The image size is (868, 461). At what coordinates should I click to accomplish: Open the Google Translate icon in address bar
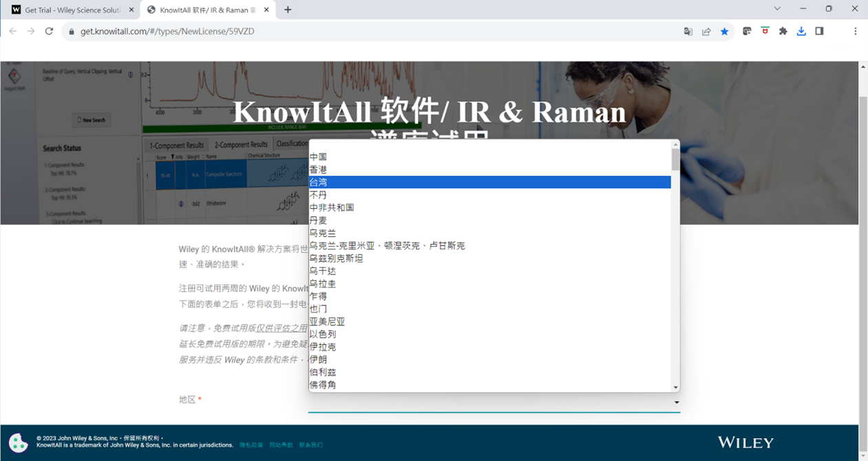(x=688, y=31)
